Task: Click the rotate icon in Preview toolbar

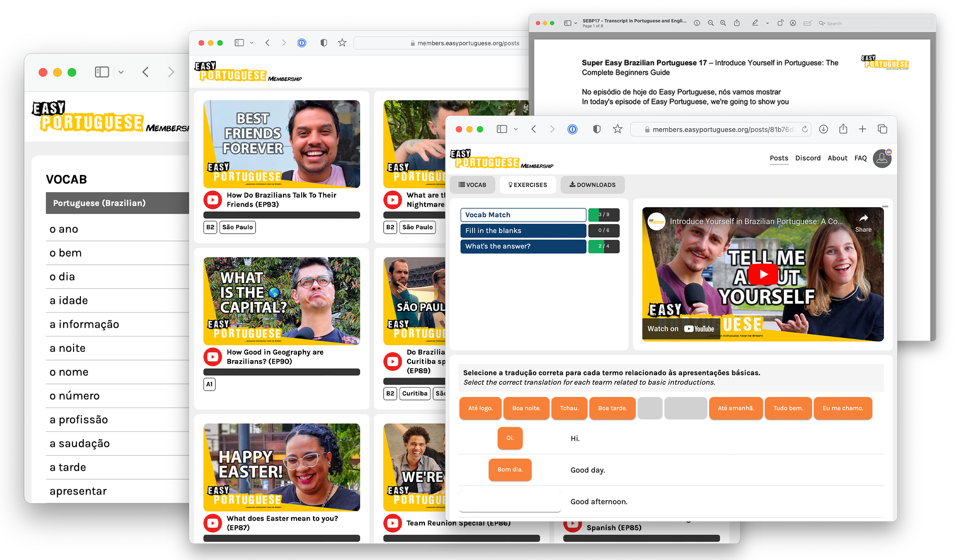Action: tap(780, 23)
